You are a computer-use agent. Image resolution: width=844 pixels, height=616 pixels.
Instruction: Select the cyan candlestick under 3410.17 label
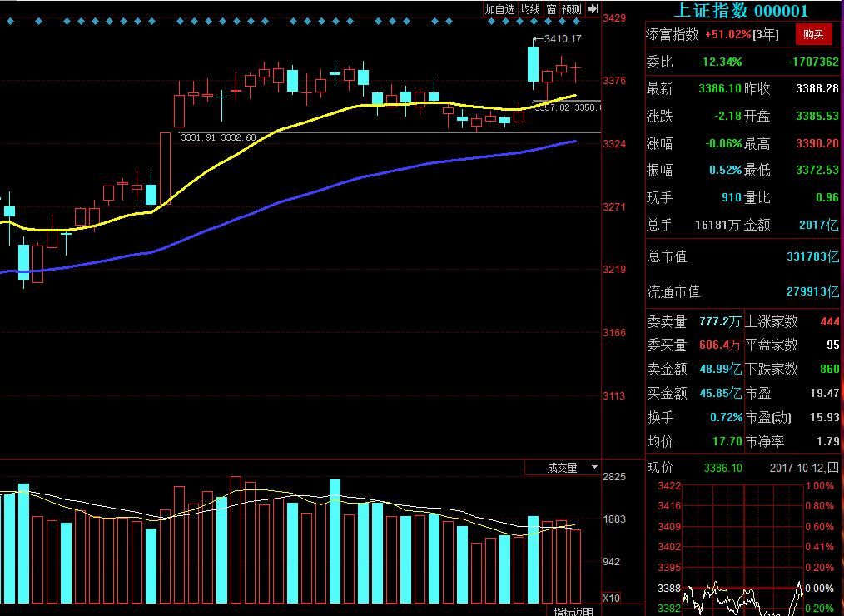point(533,63)
